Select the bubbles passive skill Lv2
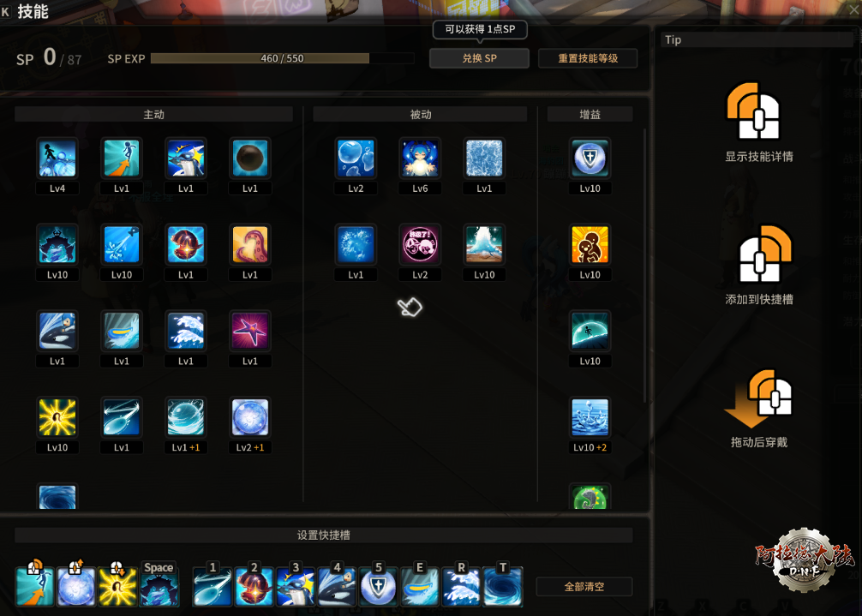The image size is (862, 616). (356, 158)
